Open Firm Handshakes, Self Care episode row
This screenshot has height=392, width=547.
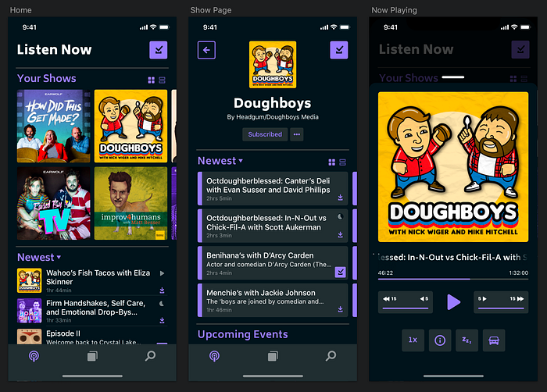click(92, 311)
